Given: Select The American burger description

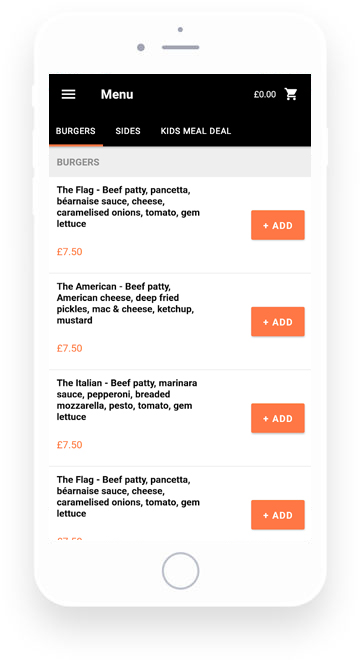Looking at the screenshot, I should click(125, 303).
